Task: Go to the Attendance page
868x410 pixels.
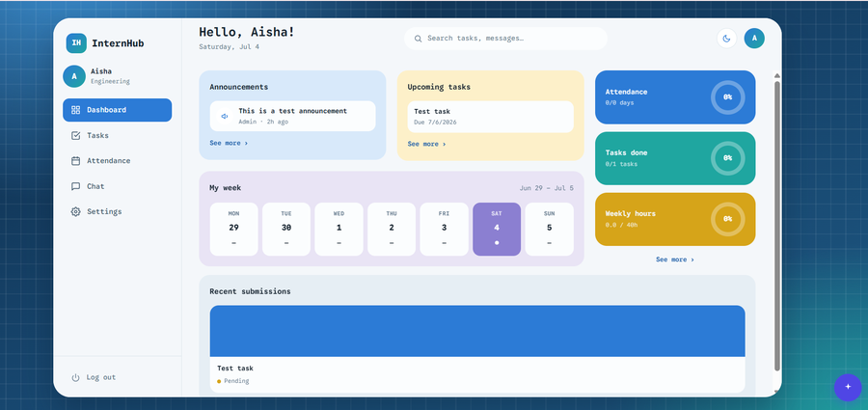Action: point(118,161)
